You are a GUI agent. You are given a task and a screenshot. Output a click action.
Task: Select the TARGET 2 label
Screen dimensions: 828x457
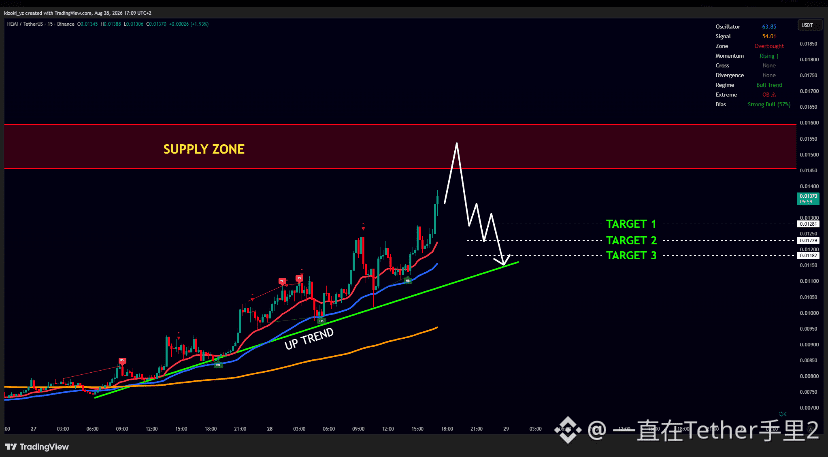(631, 240)
